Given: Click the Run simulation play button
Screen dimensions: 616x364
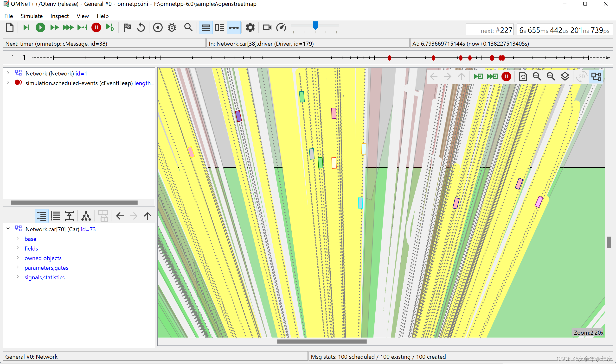Looking at the screenshot, I should click(40, 27).
